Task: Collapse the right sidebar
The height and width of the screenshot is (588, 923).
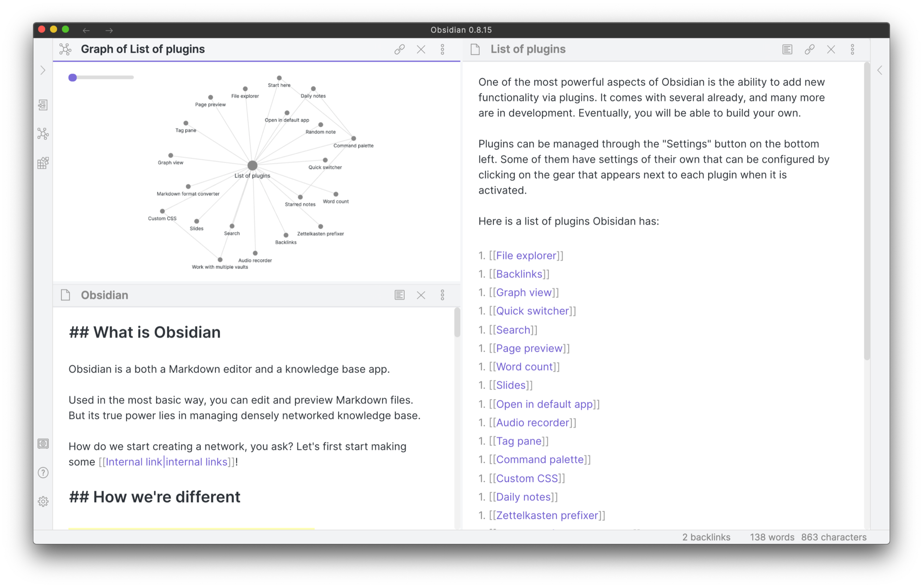Action: [x=880, y=70]
